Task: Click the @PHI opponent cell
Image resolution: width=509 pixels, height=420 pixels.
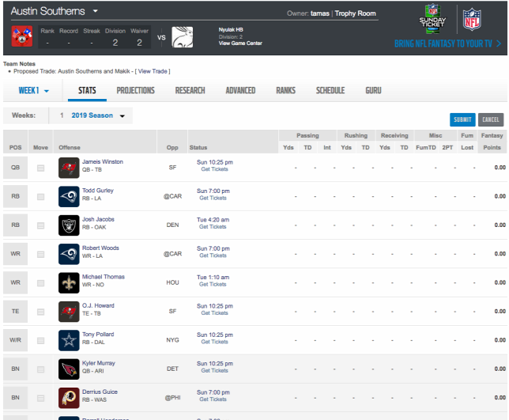Action: click(x=172, y=398)
